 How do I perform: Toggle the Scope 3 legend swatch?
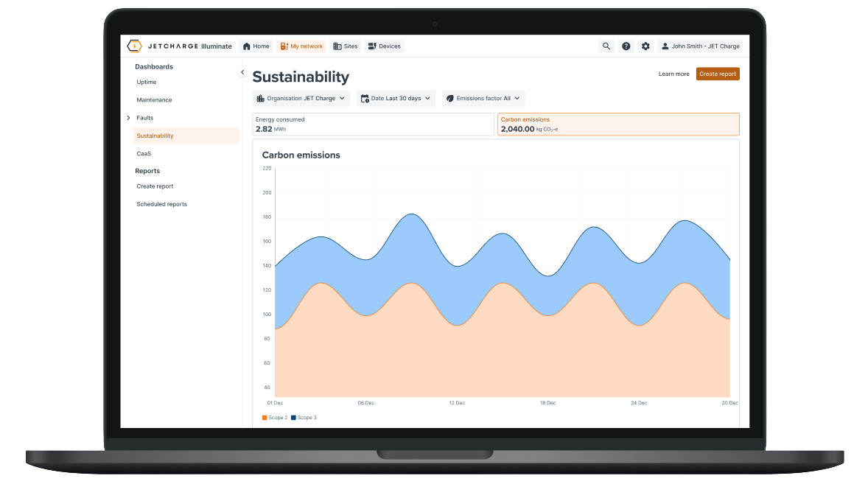(293, 418)
